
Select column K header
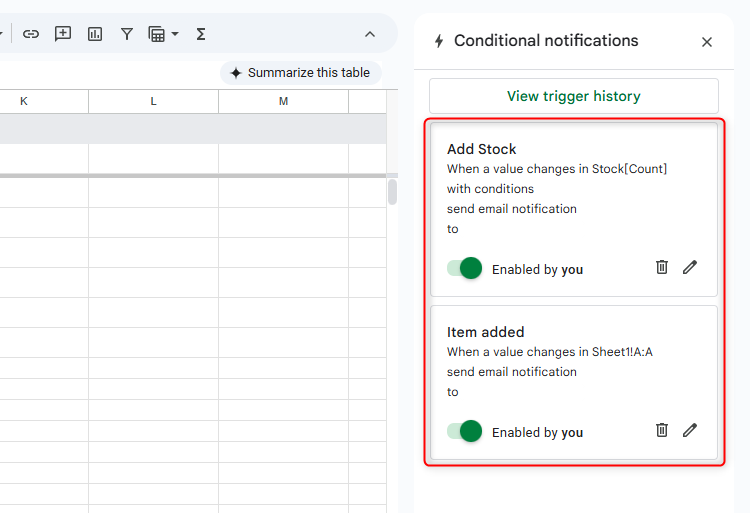(x=24, y=102)
